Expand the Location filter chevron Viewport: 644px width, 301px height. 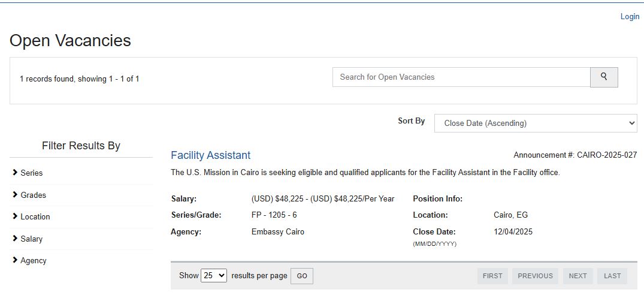[15, 216]
